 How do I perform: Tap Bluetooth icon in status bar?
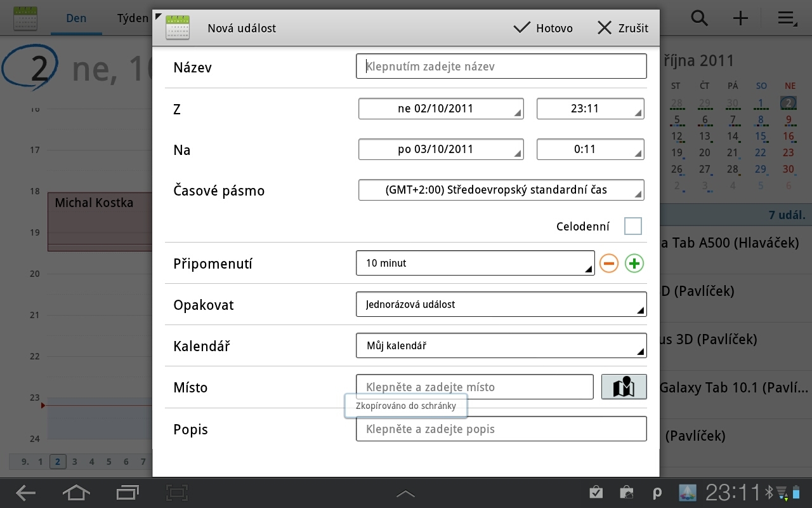(x=769, y=493)
